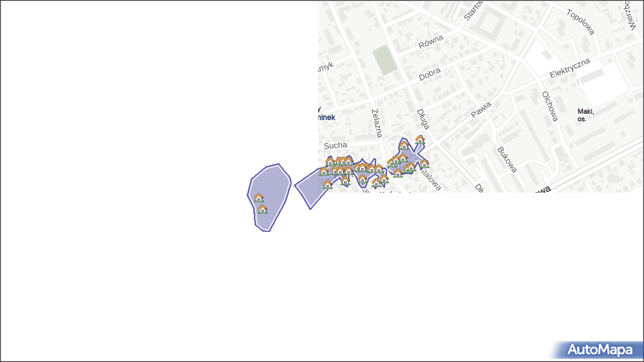This screenshot has width=644, height=362.
Task: Open the AutoMapa logo
Action: pos(599,350)
